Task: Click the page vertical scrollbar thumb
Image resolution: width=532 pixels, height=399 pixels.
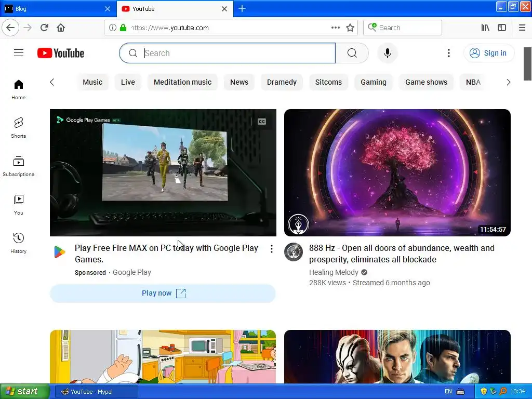Action: pos(527,64)
